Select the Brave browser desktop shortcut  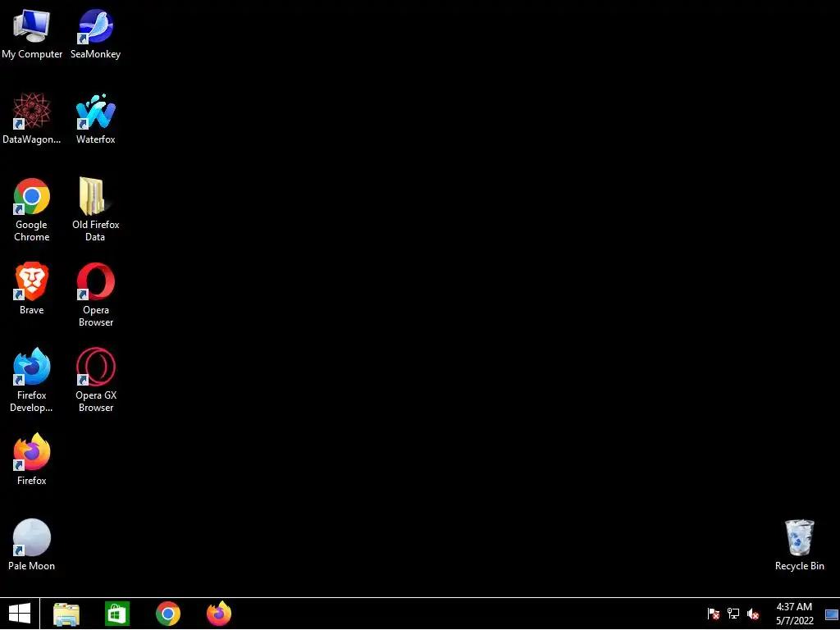(x=32, y=289)
